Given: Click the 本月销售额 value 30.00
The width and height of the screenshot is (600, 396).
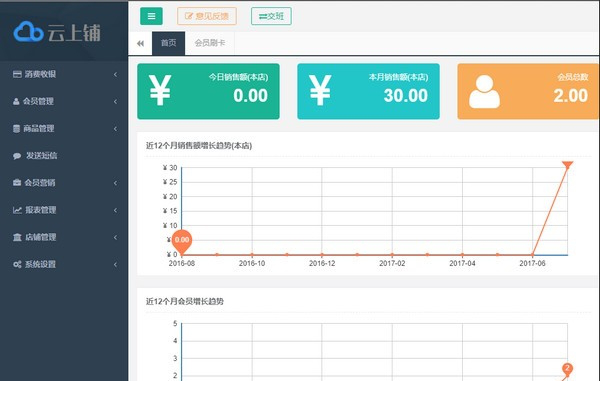Looking at the screenshot, I should point(406,96).
